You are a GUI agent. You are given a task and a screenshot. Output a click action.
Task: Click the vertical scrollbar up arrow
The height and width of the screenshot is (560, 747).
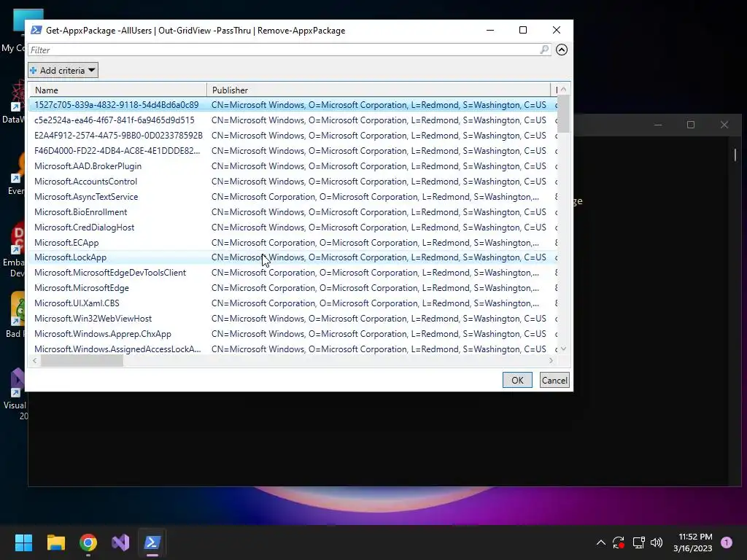tap(564, 90)
